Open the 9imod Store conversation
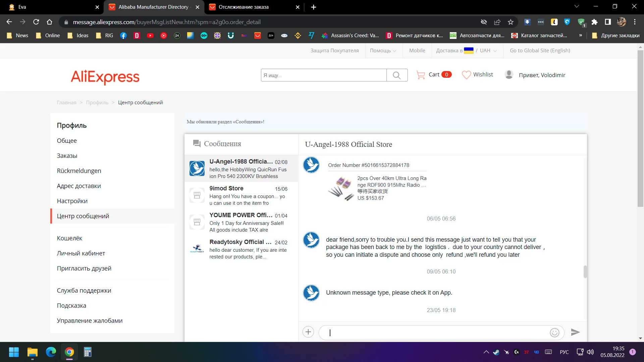The height and width of the screenshot is (362, 644). click(x=241, y=195)
